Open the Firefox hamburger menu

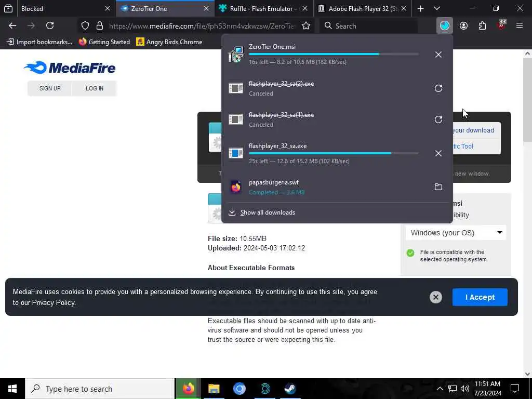click(520, 26)
